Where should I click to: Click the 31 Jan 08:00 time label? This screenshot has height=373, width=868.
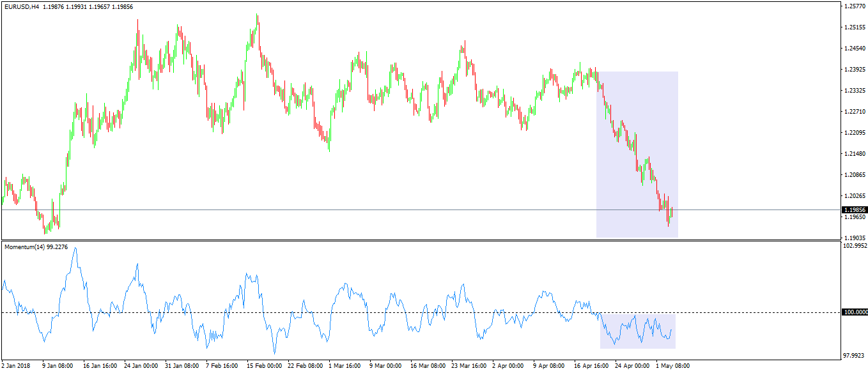click(x=183, y=367)
